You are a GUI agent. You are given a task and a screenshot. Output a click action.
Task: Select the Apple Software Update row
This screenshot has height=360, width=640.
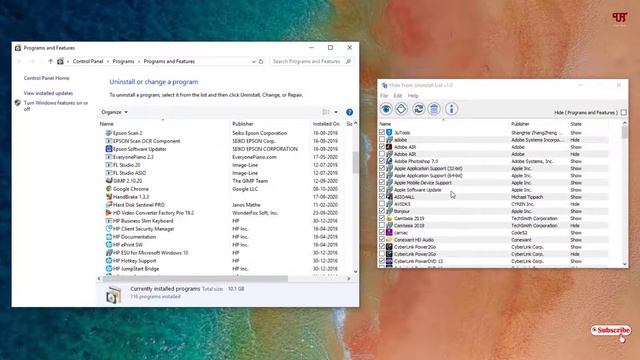point(494,190)
